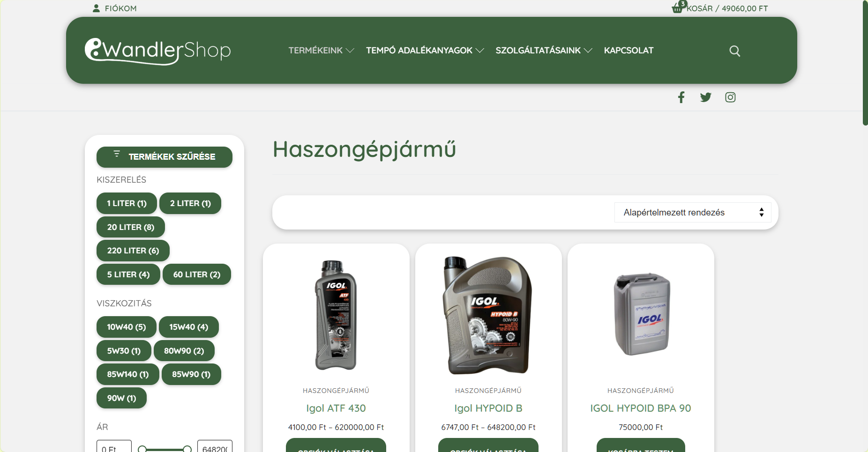Click the TERMÉKEK SZŰRÉSE button
The width and height of the screenshot is (868, 452).
pyautogui.click(x=165, y=157)
